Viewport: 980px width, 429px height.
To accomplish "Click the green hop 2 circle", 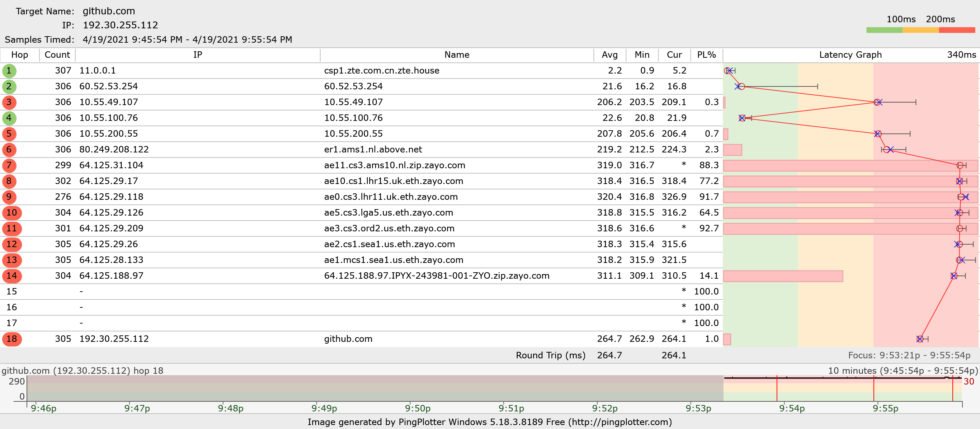I will pos(9,87).
